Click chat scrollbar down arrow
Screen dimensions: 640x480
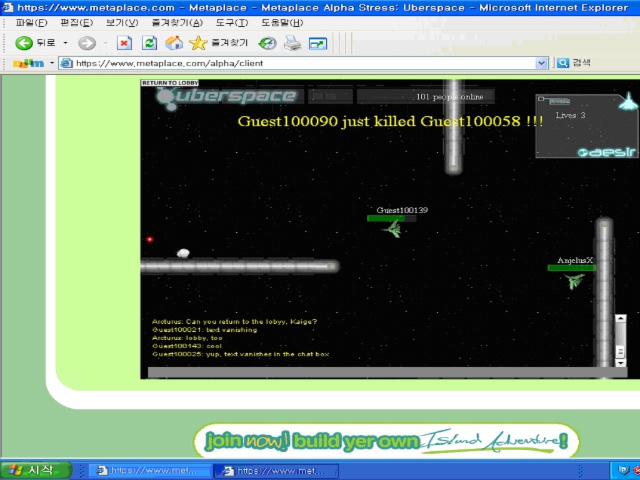point(620,362)
